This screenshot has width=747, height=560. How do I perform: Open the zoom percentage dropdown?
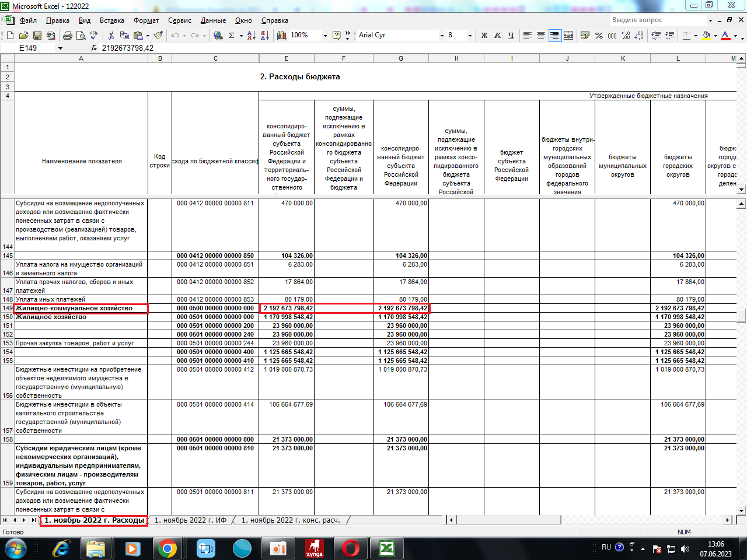point(325,36)
